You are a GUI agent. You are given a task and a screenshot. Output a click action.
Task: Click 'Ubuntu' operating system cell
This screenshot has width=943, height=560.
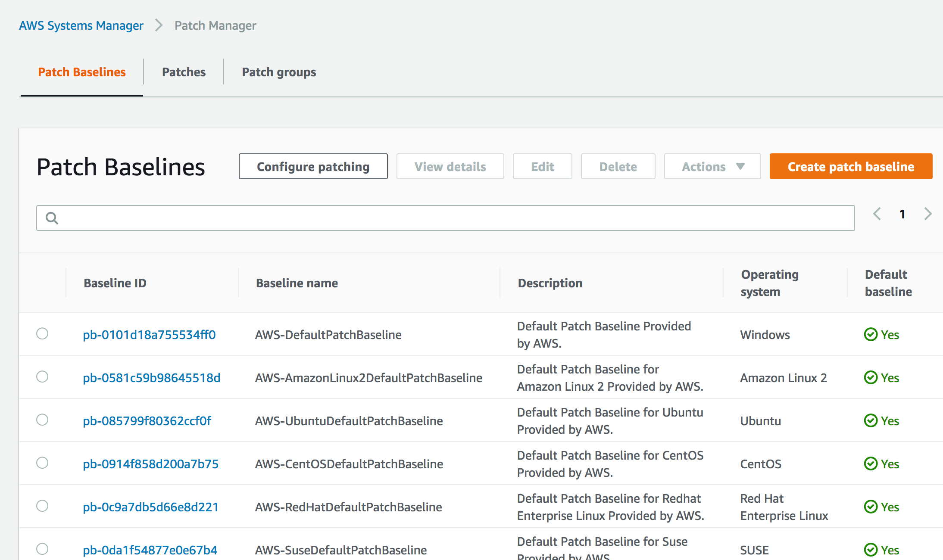[x=761, y=421]
